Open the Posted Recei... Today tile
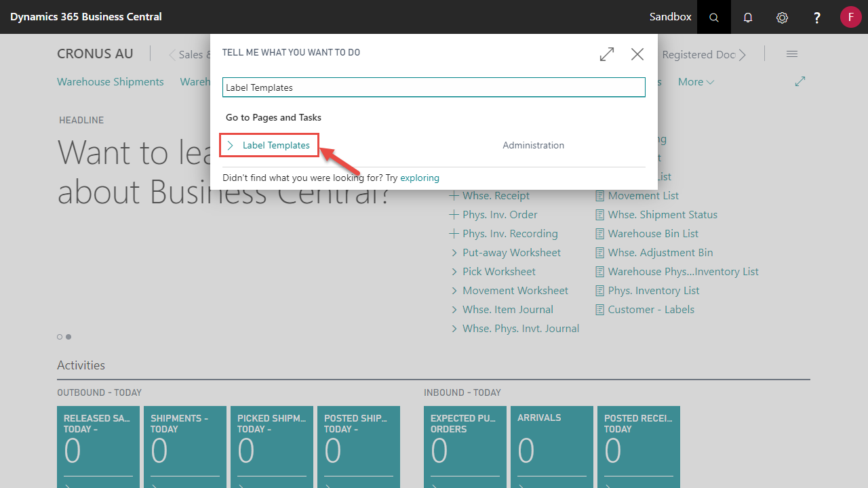The height and width of the screenshot is (488, 868). [x=639, y=447]
